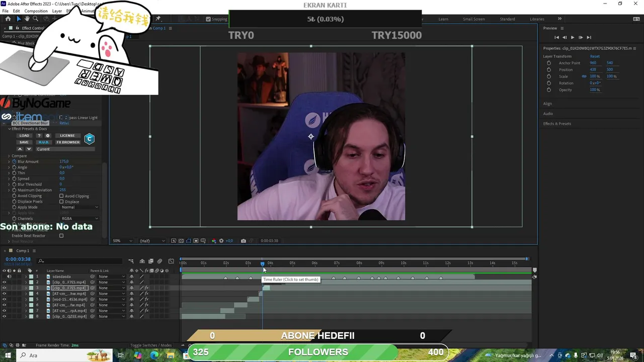
Task: Open the Apply Mode Normal dropdown
Action: pos(79,207)
